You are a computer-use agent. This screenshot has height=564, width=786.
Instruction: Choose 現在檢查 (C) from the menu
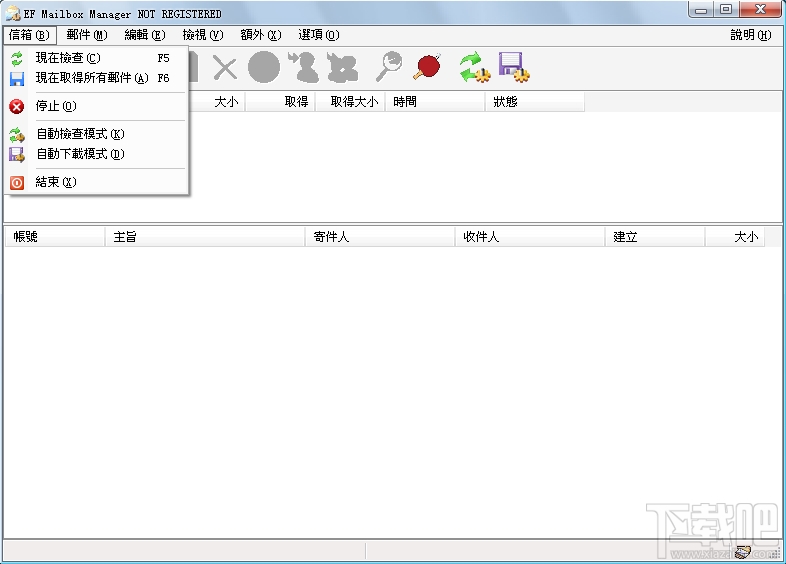(x=96, y=58)
